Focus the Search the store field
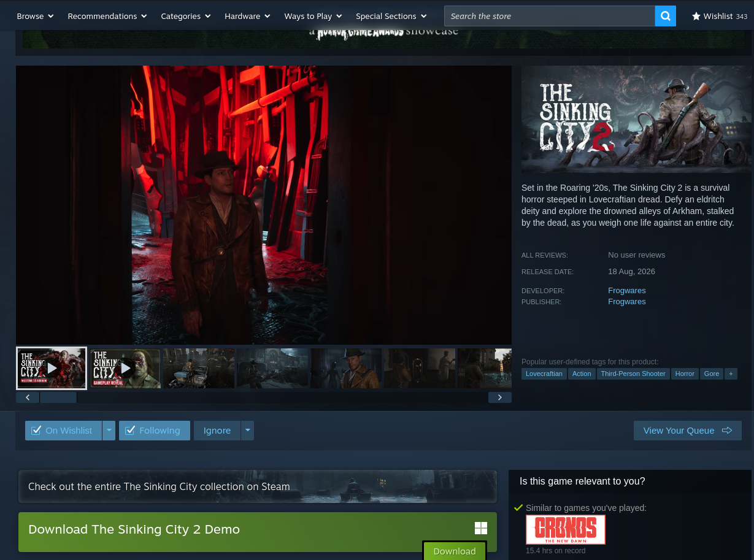The width and height of the screenshot is (754, 560). 550,16
